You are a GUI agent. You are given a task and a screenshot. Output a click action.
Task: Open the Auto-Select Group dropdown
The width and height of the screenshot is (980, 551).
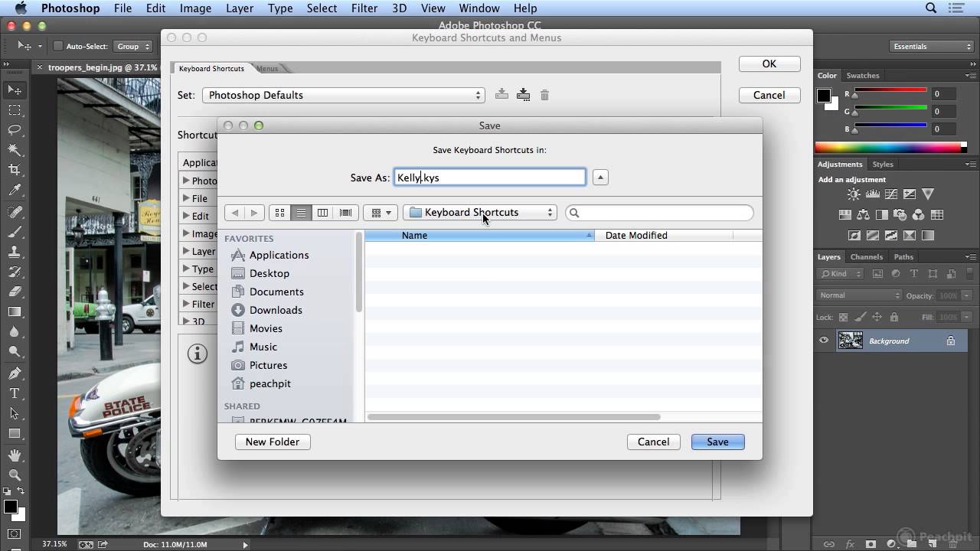pyautogui.click(x=134, y=47)
